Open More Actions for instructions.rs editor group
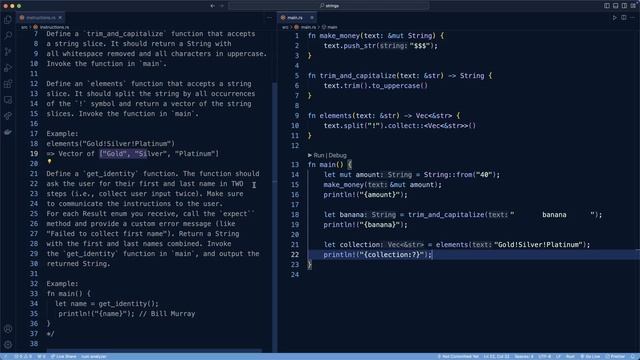 pyautogui.click(x=269, y=18)
